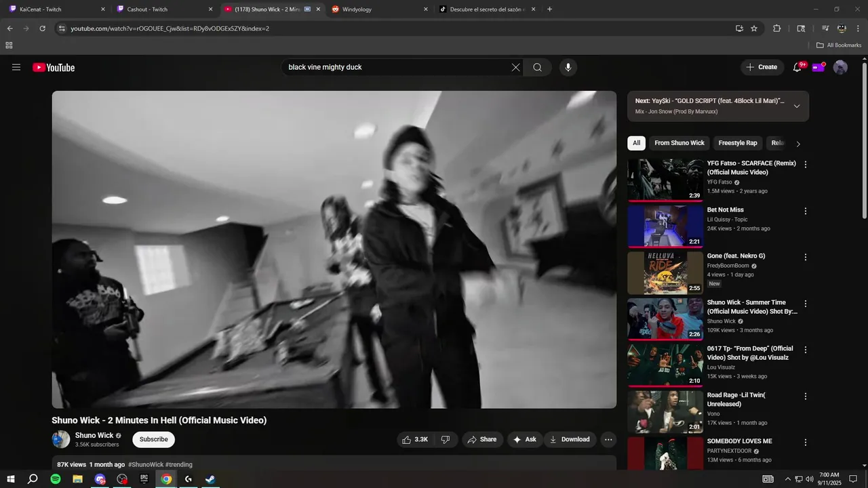Reload the page in Chrome
Screen dimensions: 868x488
42,28
